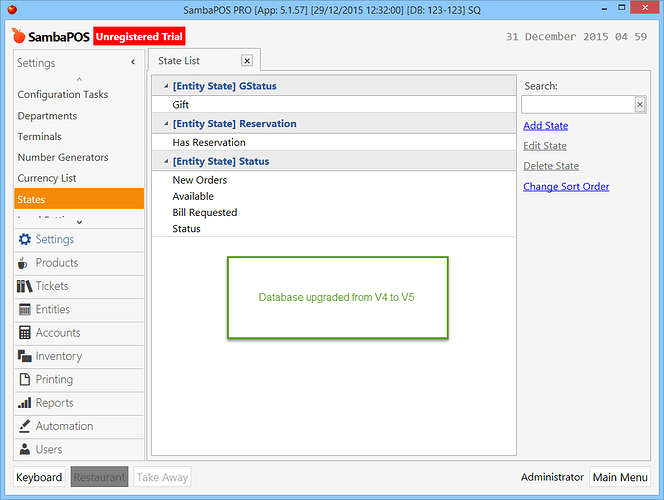The height and width of the screenshot is (500, 664).
Task: Click the Settings panel title
Action: tap(36, 63)
